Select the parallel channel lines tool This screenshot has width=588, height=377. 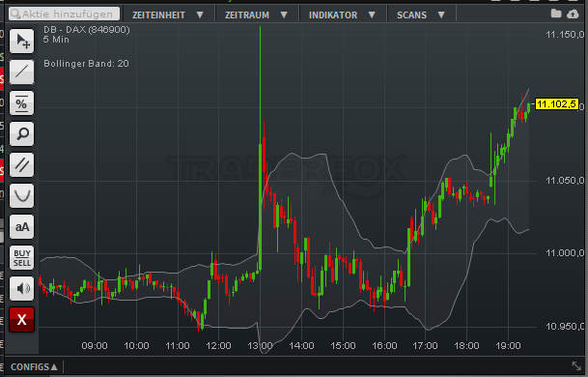tap(22, 165)
